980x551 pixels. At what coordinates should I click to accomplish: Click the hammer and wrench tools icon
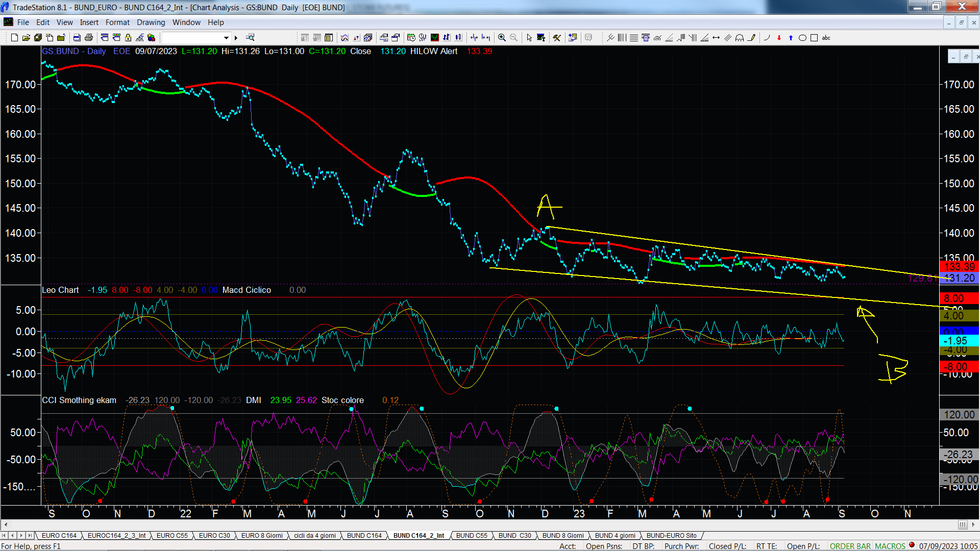tap(557, 38)
